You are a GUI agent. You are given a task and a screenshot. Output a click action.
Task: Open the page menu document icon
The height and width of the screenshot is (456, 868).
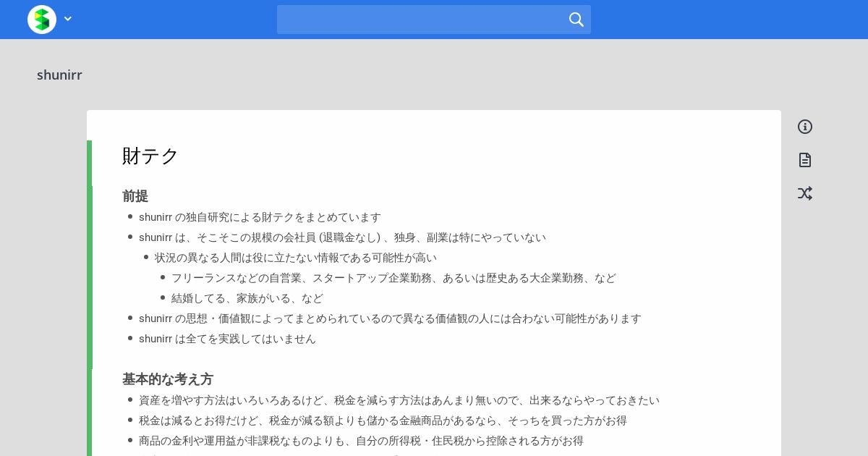click(805, 160)
